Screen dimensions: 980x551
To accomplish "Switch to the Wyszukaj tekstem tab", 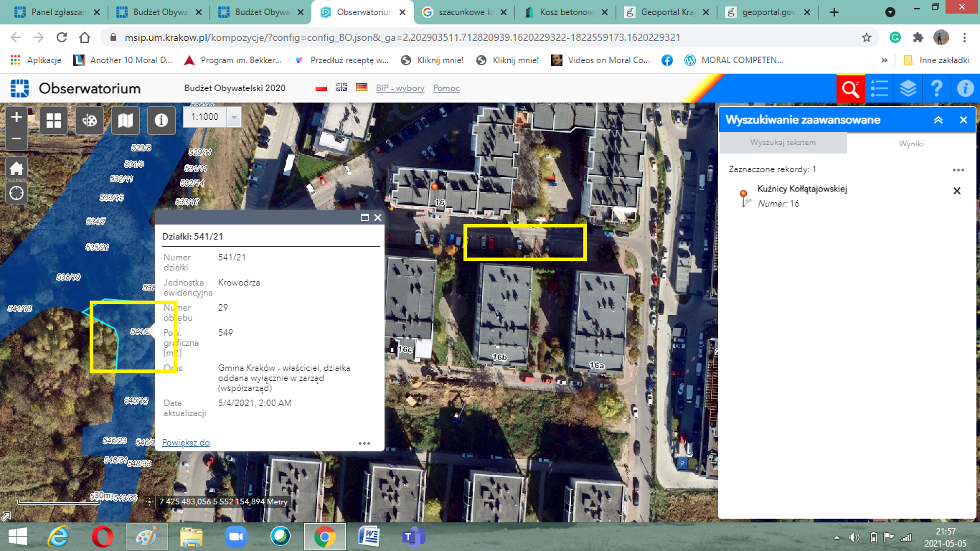I will click(783, 143).
